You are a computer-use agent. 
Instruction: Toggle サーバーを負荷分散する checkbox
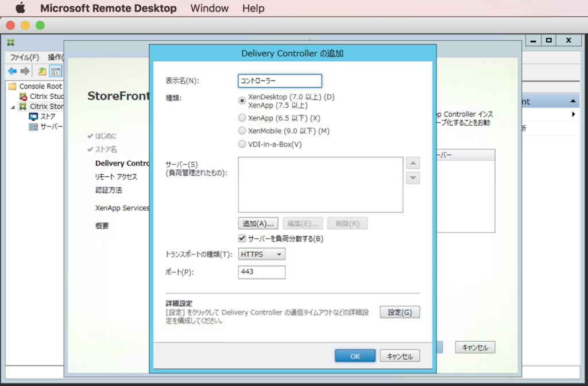click(242, 238)
